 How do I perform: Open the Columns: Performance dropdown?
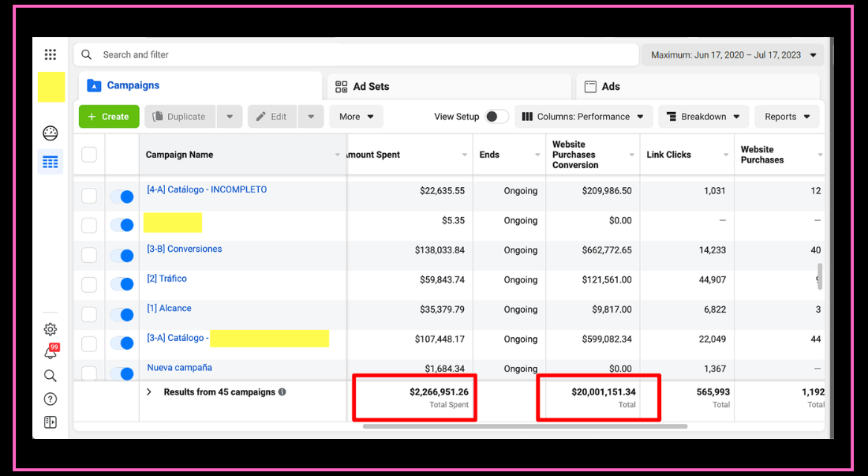click(583, 117)
